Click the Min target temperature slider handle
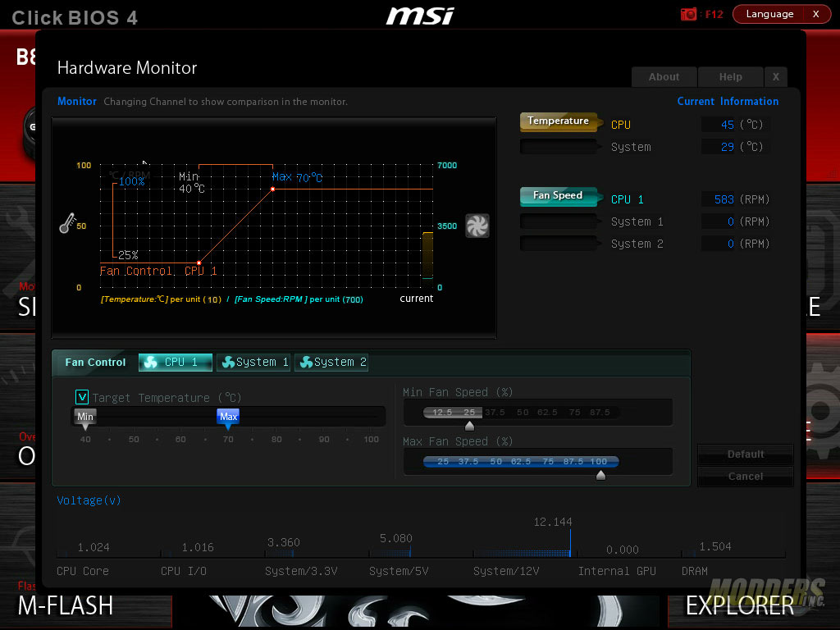Screen dimensions: 840x630 pos(85,419)
